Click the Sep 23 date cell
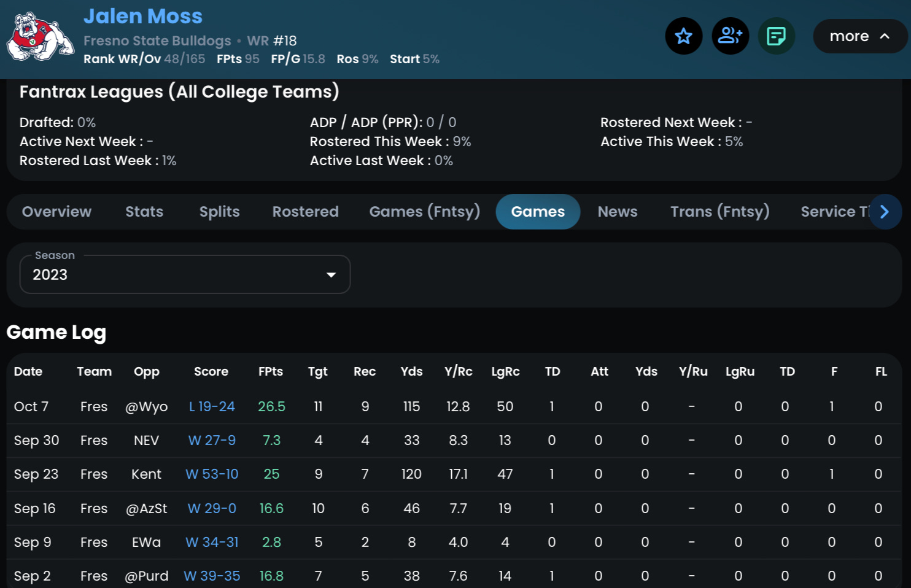Image resolution: width=911 pixels, height=588 pixels. pyautogui.click(x=36, y=474)
